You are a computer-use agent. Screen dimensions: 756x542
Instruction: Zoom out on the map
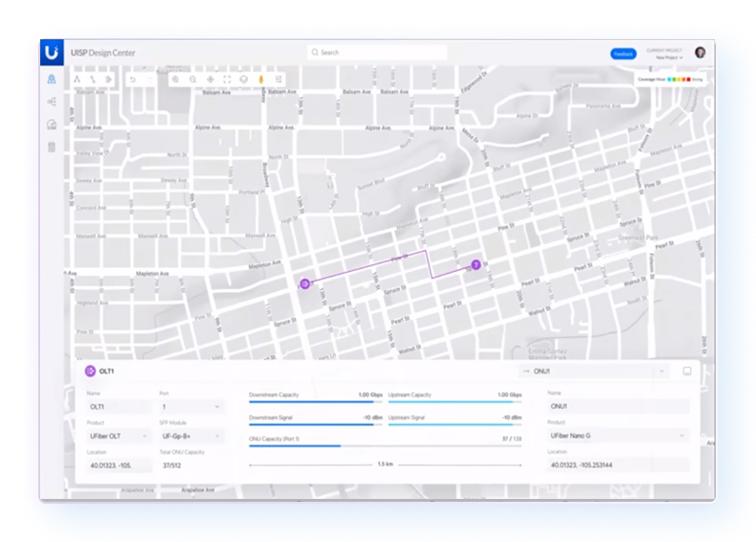192,79
